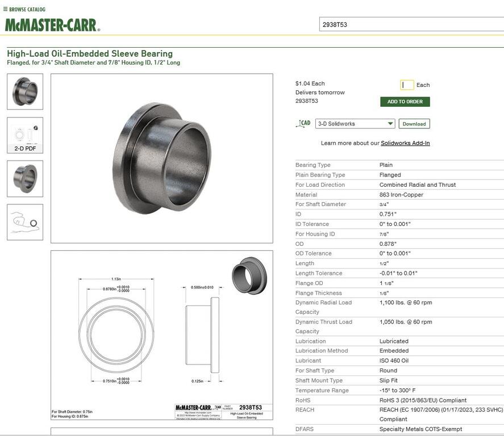Viewport: 504px width, 436px height.
Task: Click part number 2938T53 under delivery info
Action: (x=307, y=101)
